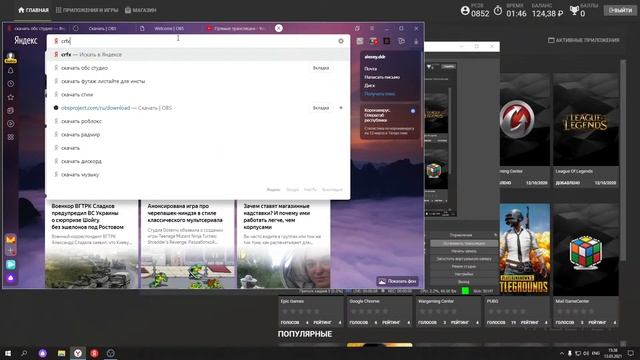Open the downloads arrow in browser toolbar
The width and height of the screenshot is (640, 360).
pyautogui.click(x=416, y=41)
